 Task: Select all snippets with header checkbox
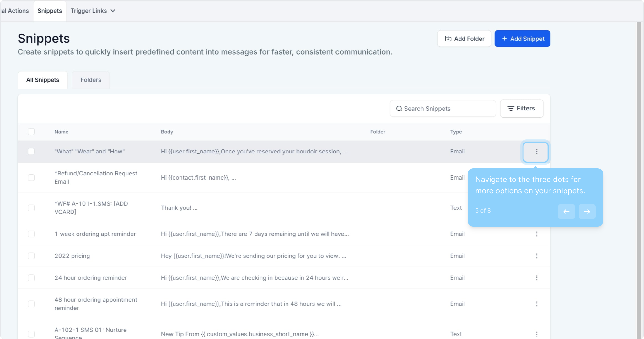31,132
